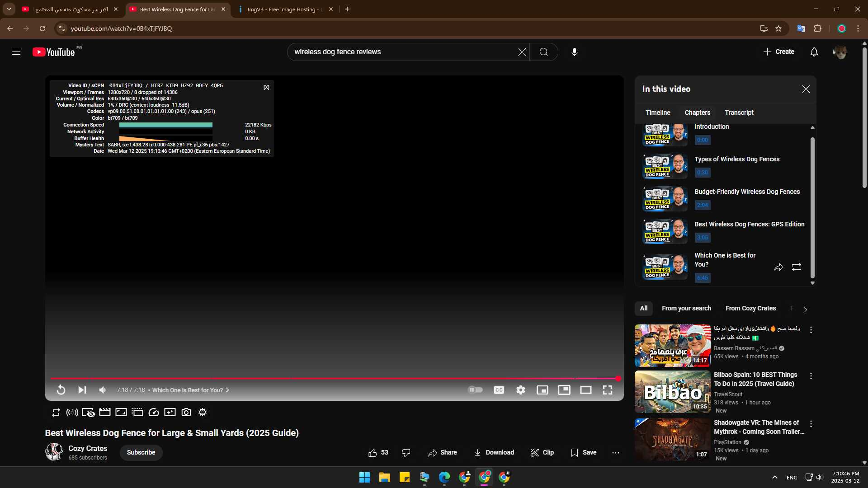The image size is (868, 488).
Task: Click the 6:45 chapter timestamp
Action: point(702,277)
